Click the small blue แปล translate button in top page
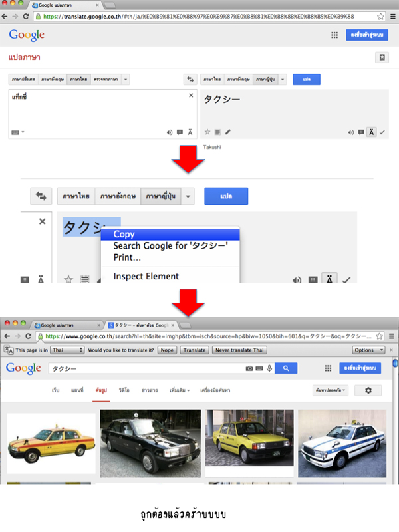This screenshot has height=532, width=399. (307, 79)
